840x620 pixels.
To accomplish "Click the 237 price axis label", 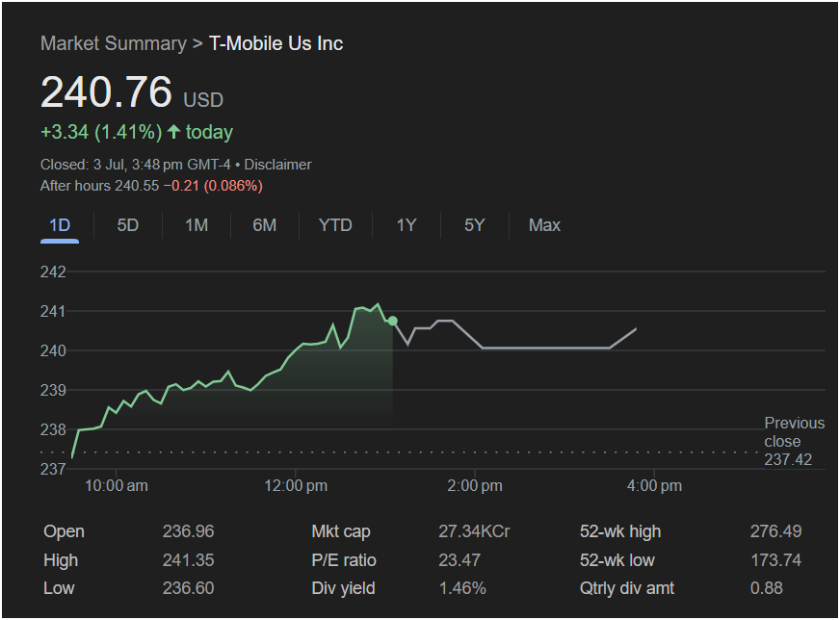I will [x=53, y=469].
